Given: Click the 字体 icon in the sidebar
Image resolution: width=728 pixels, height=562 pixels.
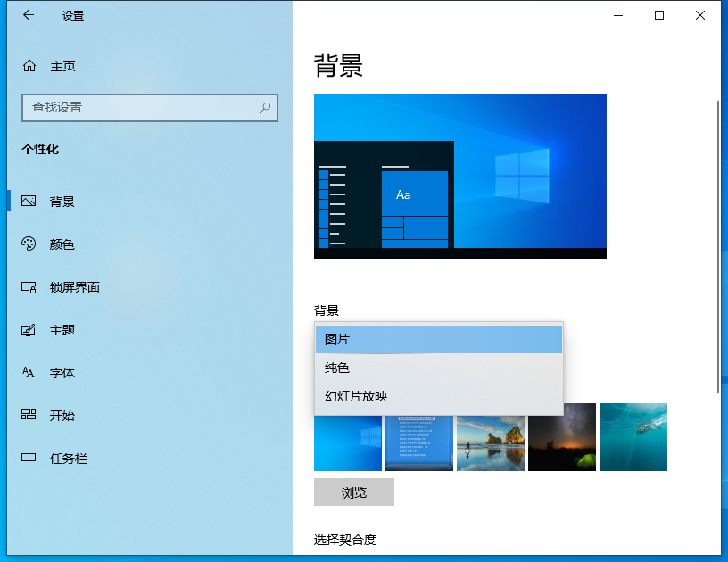Looking at the screenshot, I should click(x=29, y=373).
